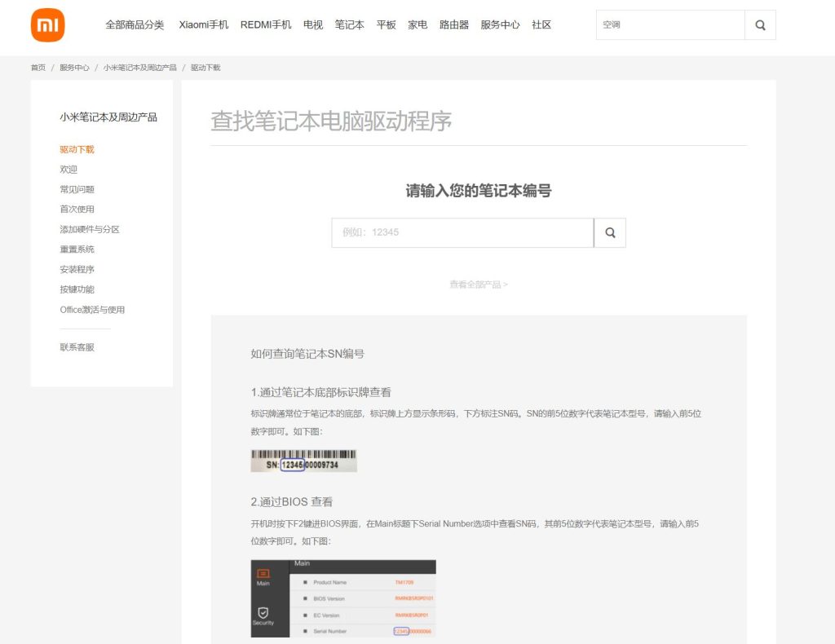Go to 小米笔记本及周边产品 breadcrumb

[140, 68]
